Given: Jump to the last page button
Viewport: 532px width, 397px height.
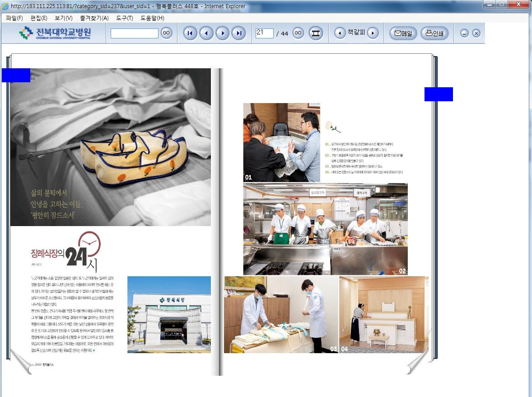Looking at the screenshot, I should pos(238,33).
